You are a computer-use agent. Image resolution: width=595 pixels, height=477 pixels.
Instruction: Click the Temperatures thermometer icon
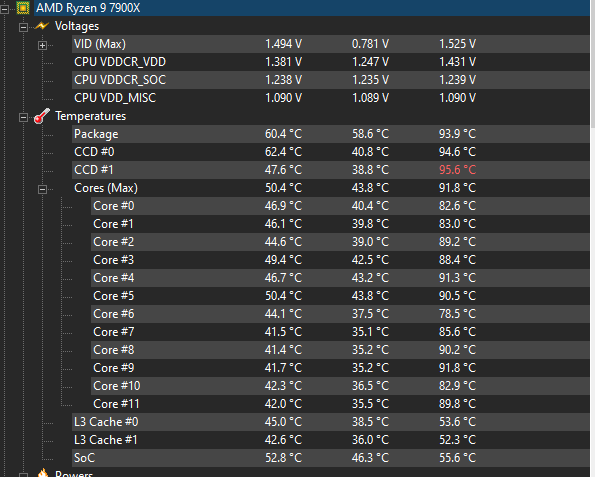pos(42,116)
